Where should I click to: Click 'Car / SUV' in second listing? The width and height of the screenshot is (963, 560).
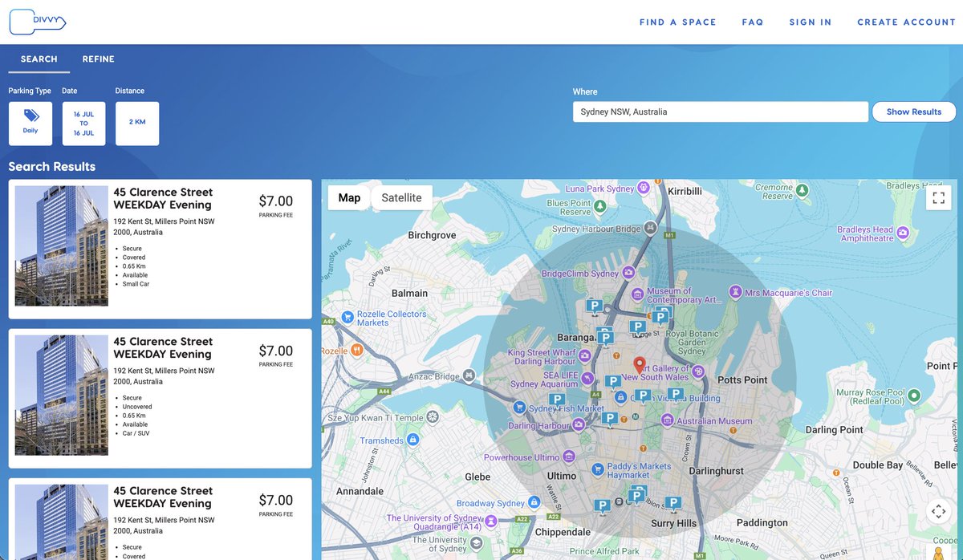pyautogui.click(x=136, y=433)
